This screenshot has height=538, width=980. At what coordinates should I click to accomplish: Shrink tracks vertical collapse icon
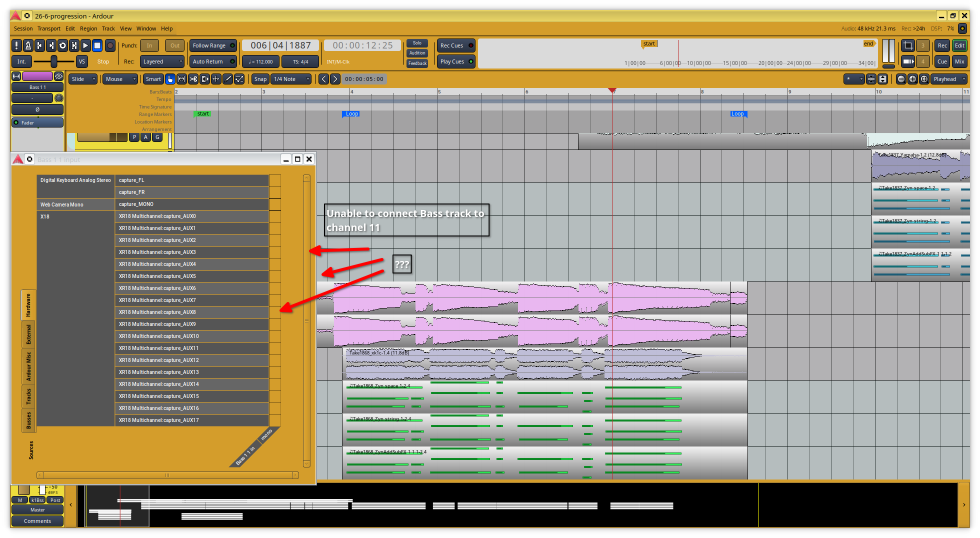click(871, 79)
